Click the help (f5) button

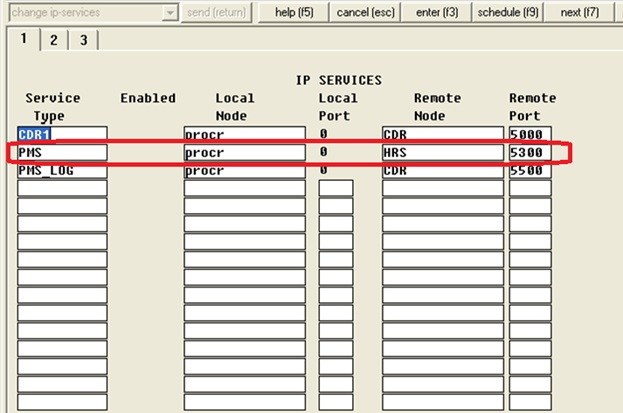click(x=294, y=13)
